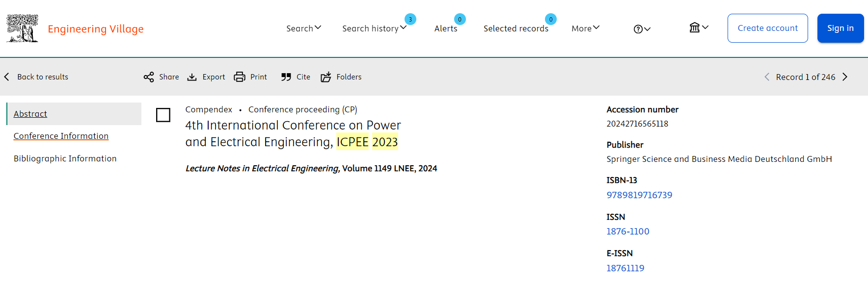Click the Elsevier tree logo
This screenshot has height=287, width=868.
[23, 28]
